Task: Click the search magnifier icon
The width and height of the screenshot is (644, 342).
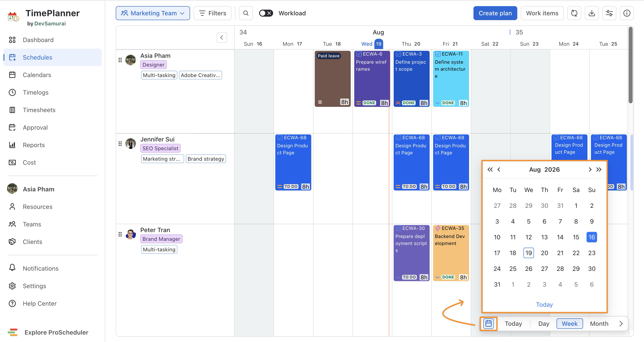Action: 246,13
